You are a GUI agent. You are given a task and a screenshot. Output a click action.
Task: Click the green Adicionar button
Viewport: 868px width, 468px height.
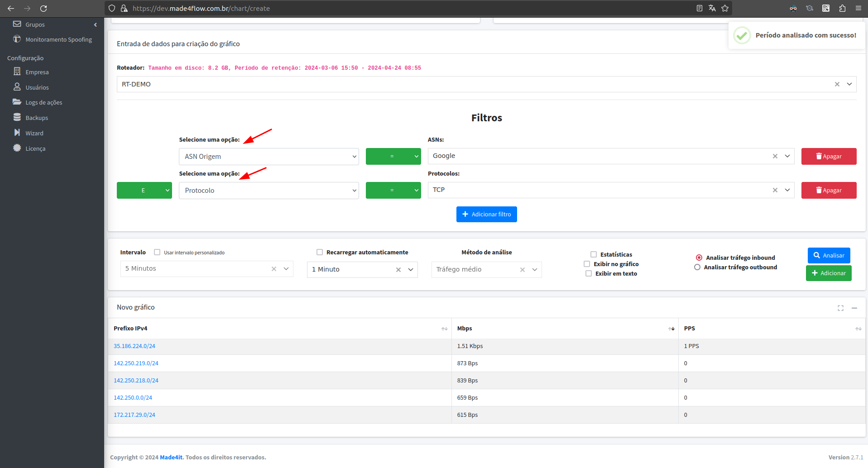click(x=829, y=273)
